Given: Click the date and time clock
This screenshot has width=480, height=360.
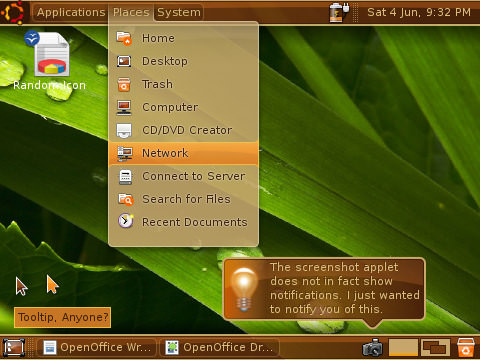Looking at the screenshot, I should point(419,12).
